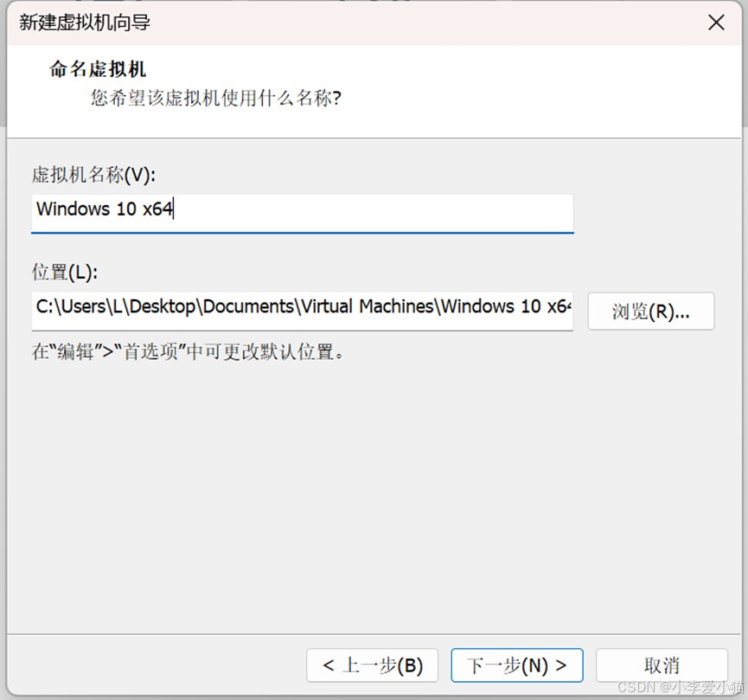Screen dimensions: 748x700
Task: Continue with 下一步(N) button
Action: pos(517,665)
